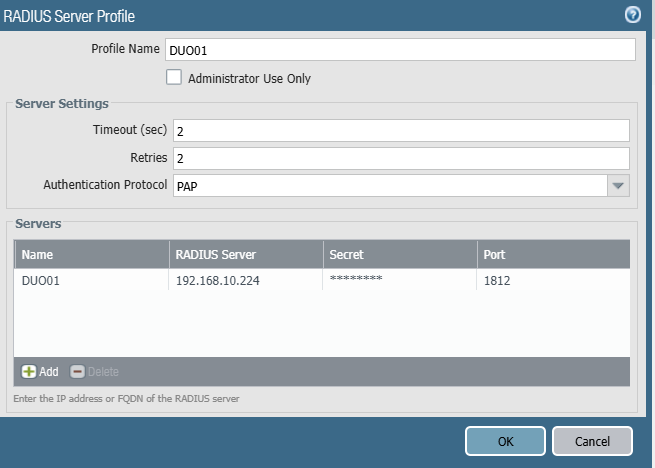Select the DUO01 server row name cell

pyautogui.click(x=91, y=280)
